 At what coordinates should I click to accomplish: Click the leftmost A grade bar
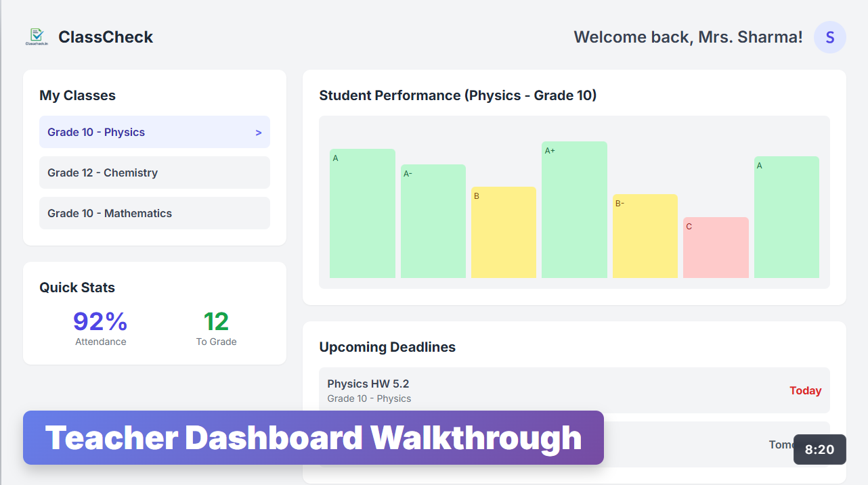362,213
